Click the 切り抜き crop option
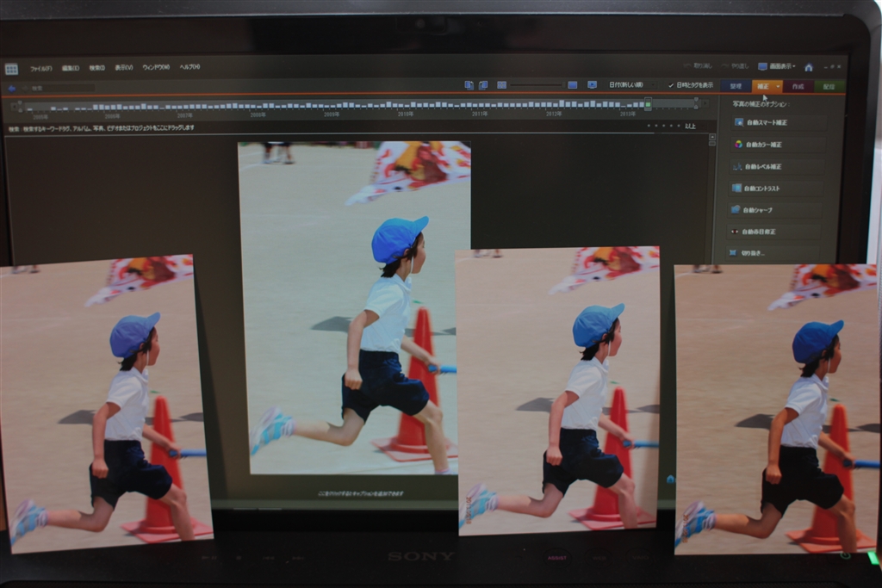Screen dimensions: 882x588 coord(771,253)
